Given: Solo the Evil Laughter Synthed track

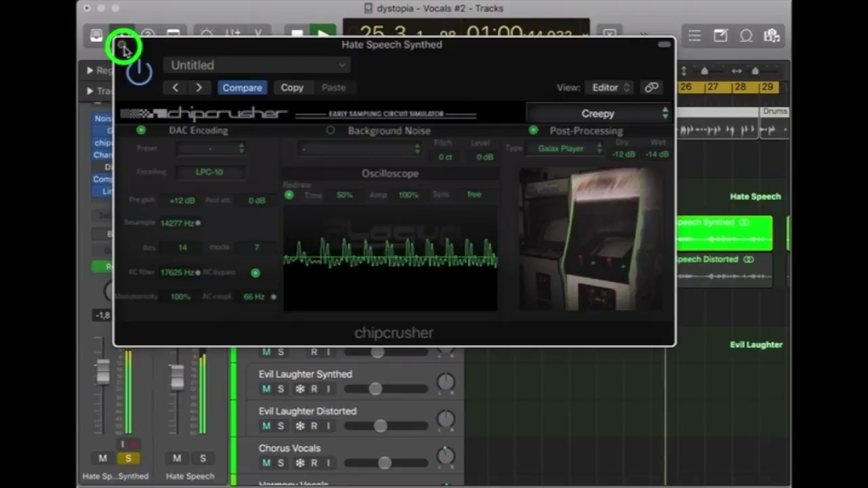Looking at the screenshot, I should [x=280, y=389].
